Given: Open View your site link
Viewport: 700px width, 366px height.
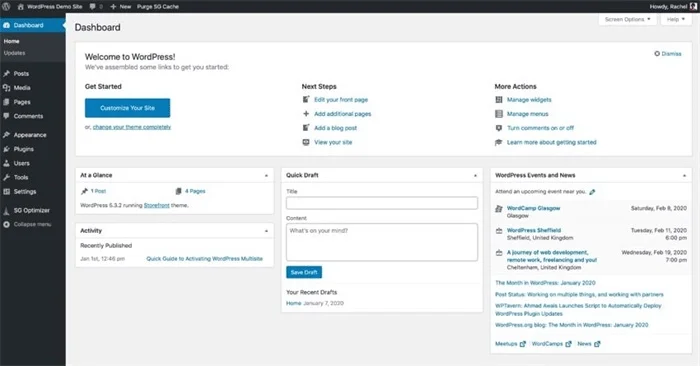Looking at the screenshot, I should (333, 142).
